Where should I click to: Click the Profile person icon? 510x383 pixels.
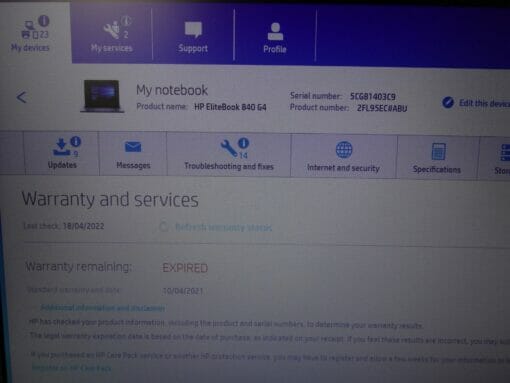coord(275,31)
